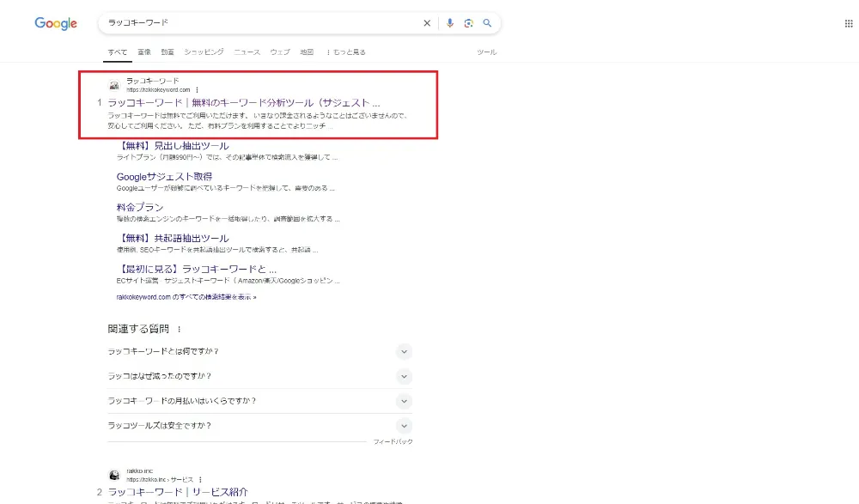Click the ツール button
Image resolution: width=859 pixels, height=504 pixels.
(x=486, y=52)
